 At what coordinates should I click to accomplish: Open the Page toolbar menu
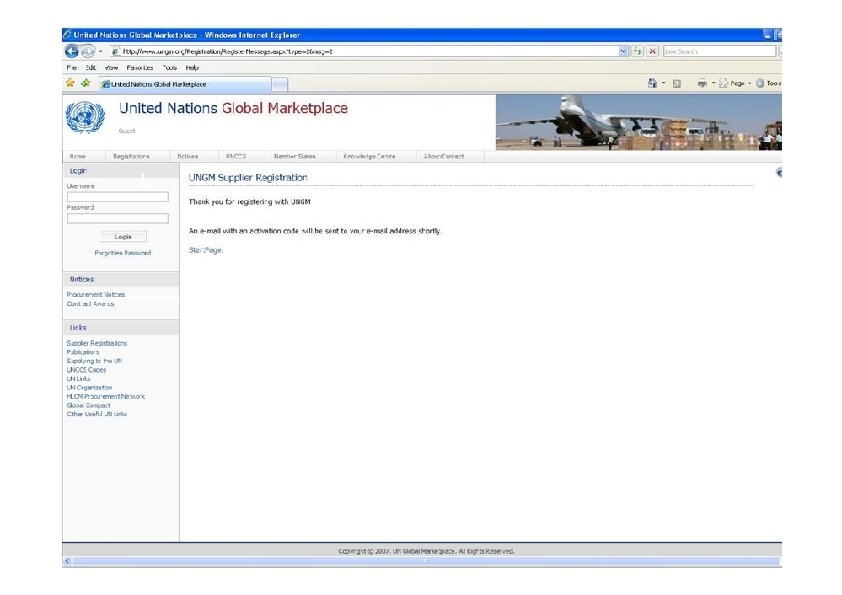point(735,83)
